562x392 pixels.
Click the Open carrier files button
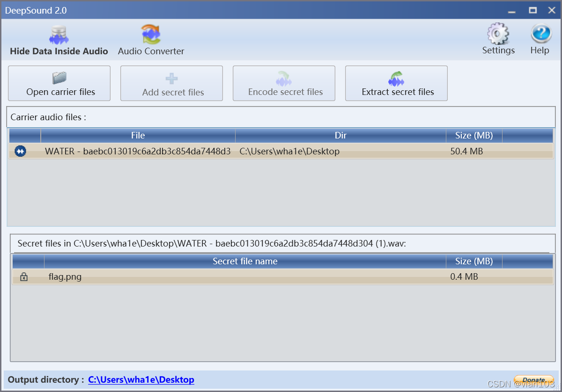pos(59,83)
